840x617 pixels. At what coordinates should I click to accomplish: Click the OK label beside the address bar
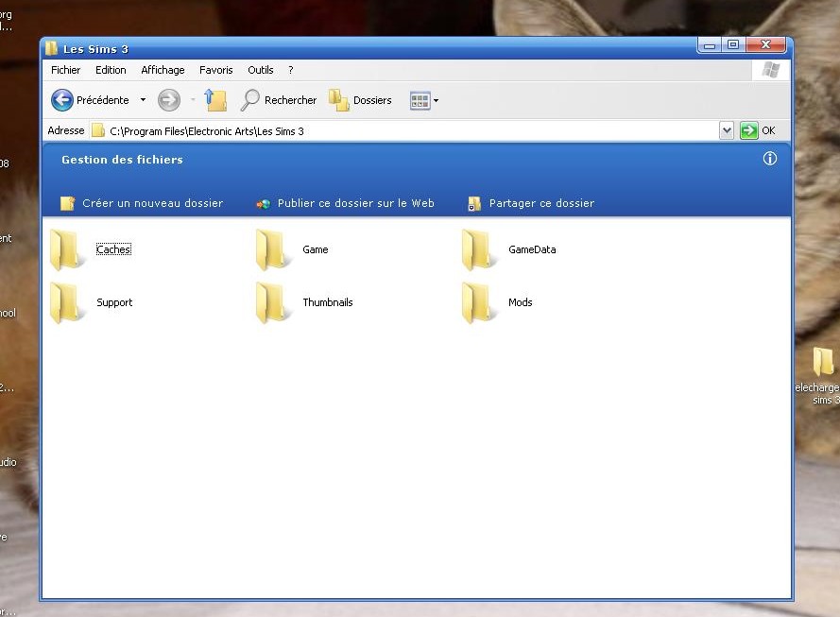768,130
